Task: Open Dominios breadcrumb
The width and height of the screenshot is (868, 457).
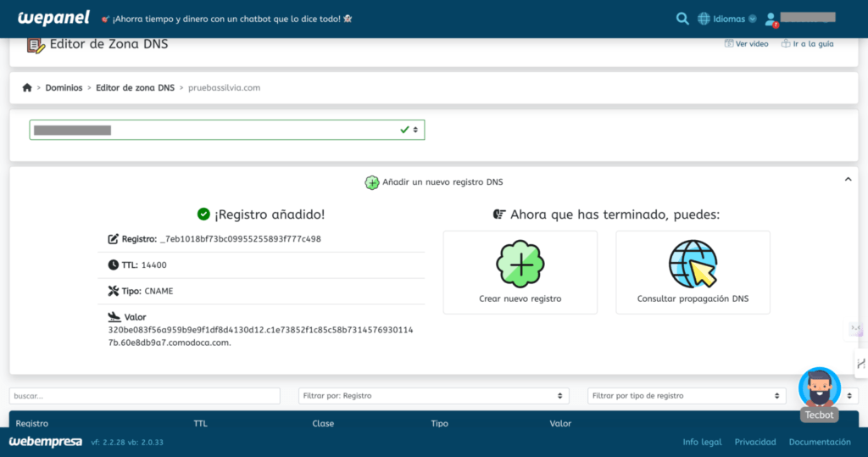Action: [x=64, y=87]
